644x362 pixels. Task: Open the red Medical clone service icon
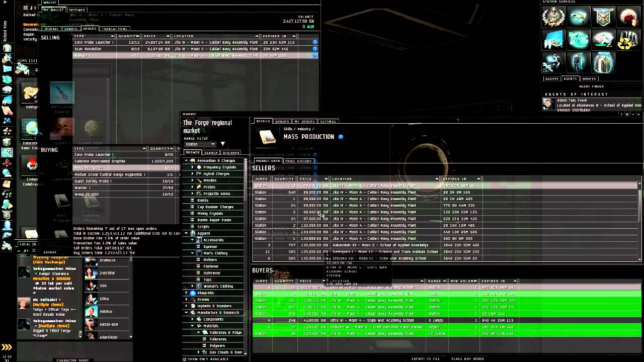(x=628, y=17)
